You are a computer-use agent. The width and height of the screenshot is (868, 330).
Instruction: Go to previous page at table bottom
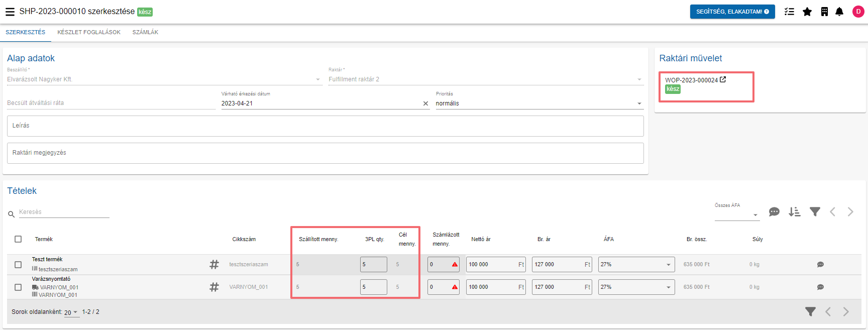(x=828, y=312)
